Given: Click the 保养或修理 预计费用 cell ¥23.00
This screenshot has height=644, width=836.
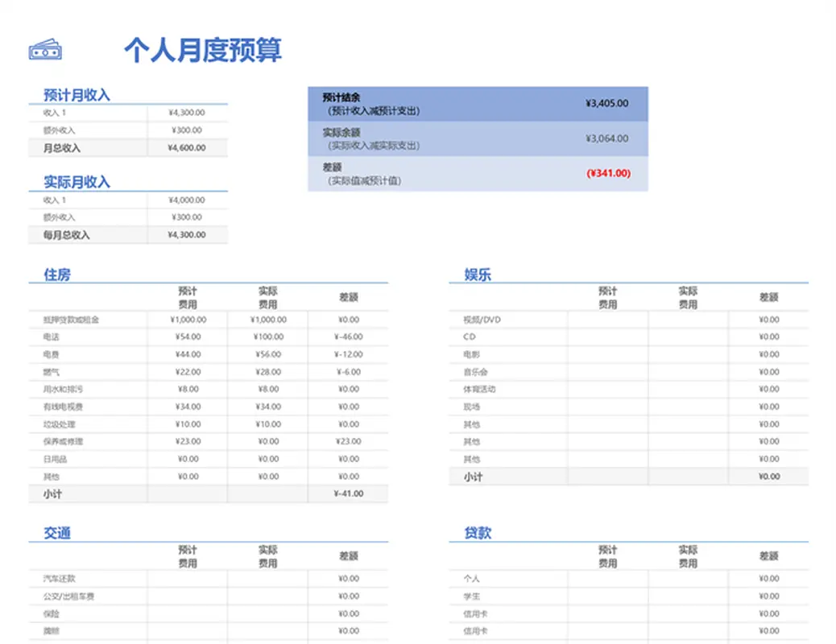Looking at the screenshot, I should click(187, 441).
